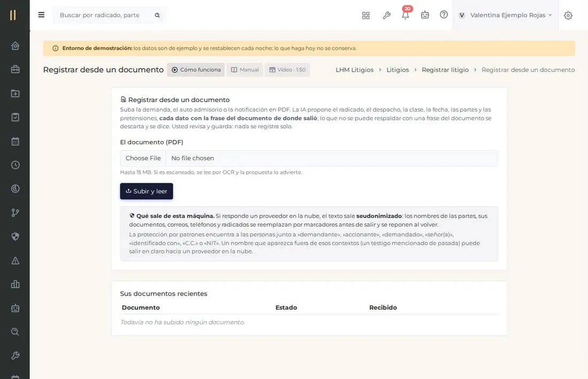Click the shield icon before Qué sale de esta máquina
Viewport: 588px width, 379px height.
point(132,215)
